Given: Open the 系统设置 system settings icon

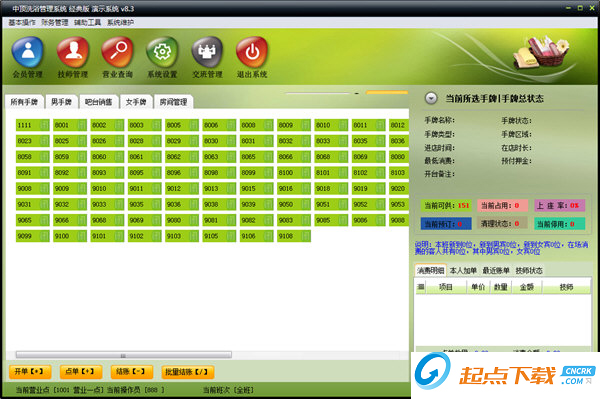Looking at the screenshot, I should pyautogui.click(x=162, y=57).
